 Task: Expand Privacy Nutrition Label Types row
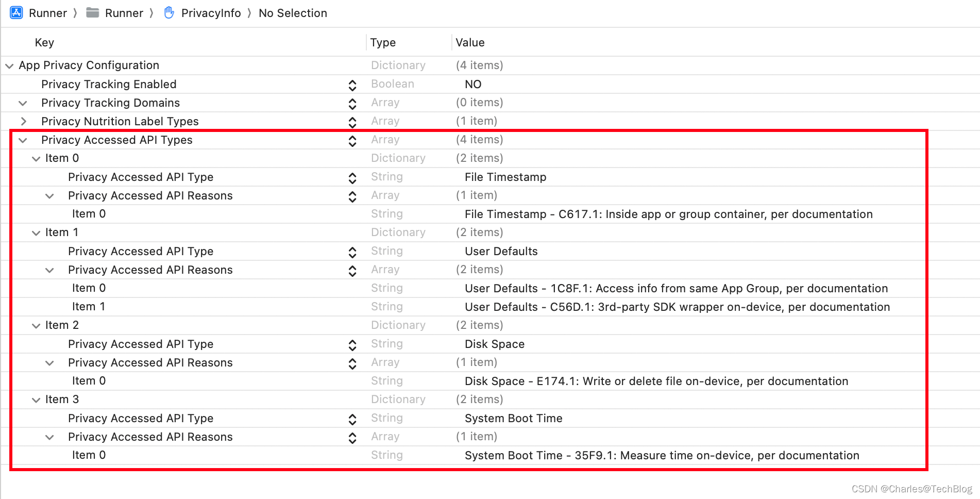[23, 122]
